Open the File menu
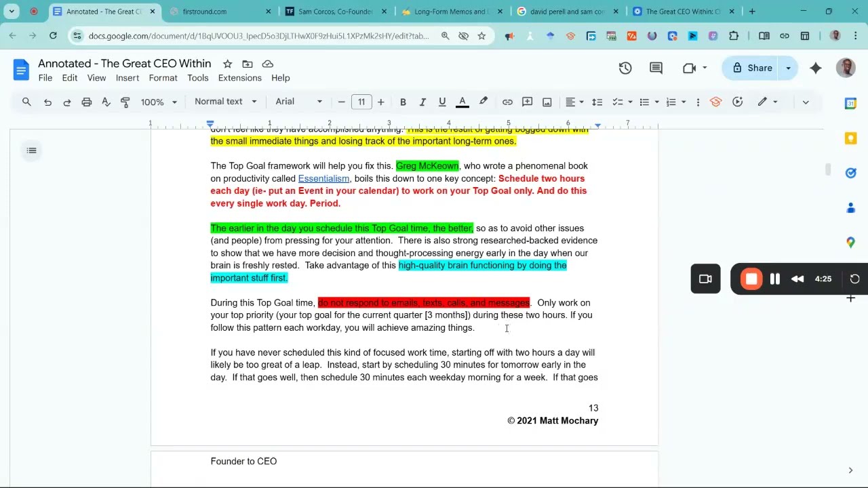Image resolution: width=868 pixels, height=488 pixels. tap(45, 78)
